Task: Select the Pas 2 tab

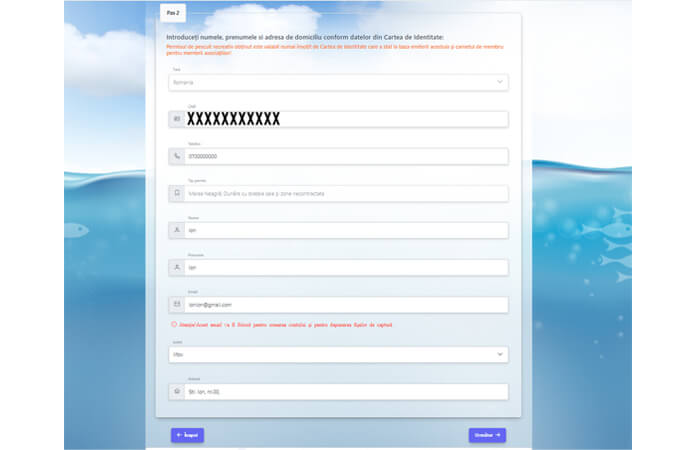Action: click(x=172, y=11)
